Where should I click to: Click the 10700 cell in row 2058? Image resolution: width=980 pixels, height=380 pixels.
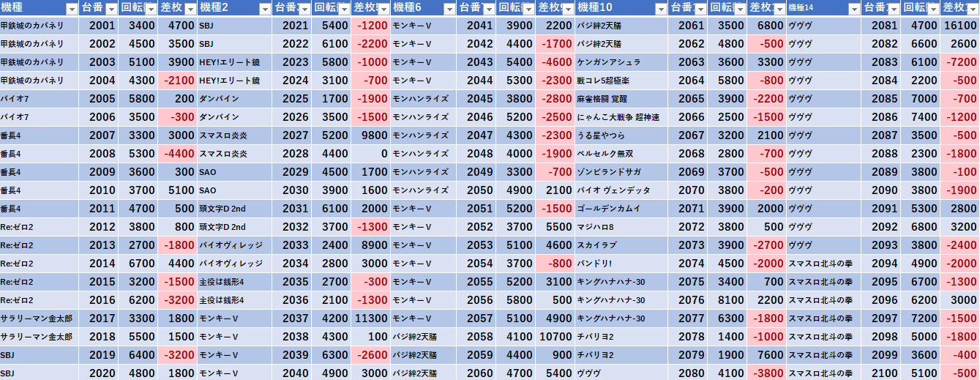pyautogui.click(x=555, y=337)
